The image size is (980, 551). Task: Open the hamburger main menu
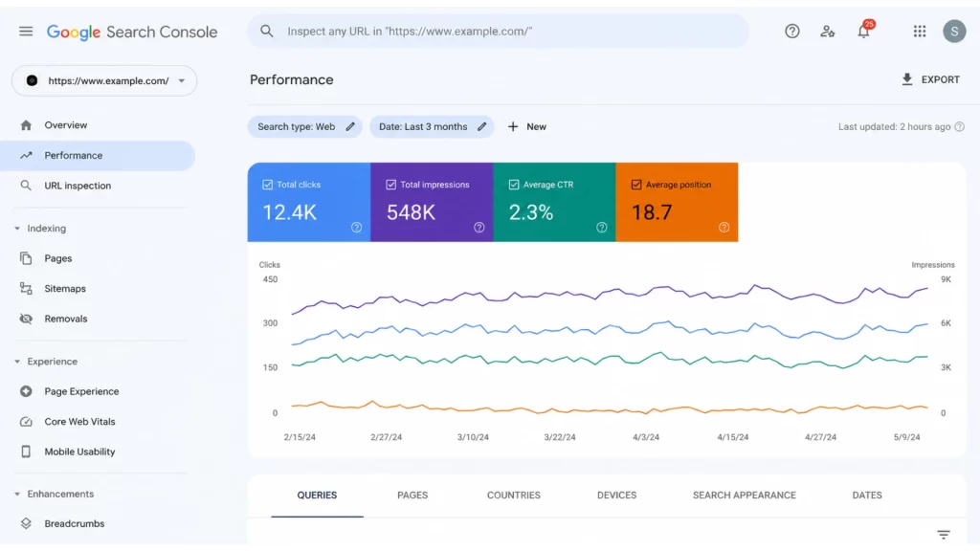pyautogui.click(x=26, y=32)
